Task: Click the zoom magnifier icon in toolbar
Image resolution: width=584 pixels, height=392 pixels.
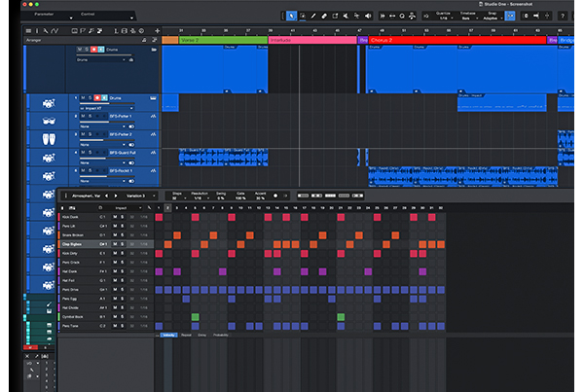Action: point(402,16)
